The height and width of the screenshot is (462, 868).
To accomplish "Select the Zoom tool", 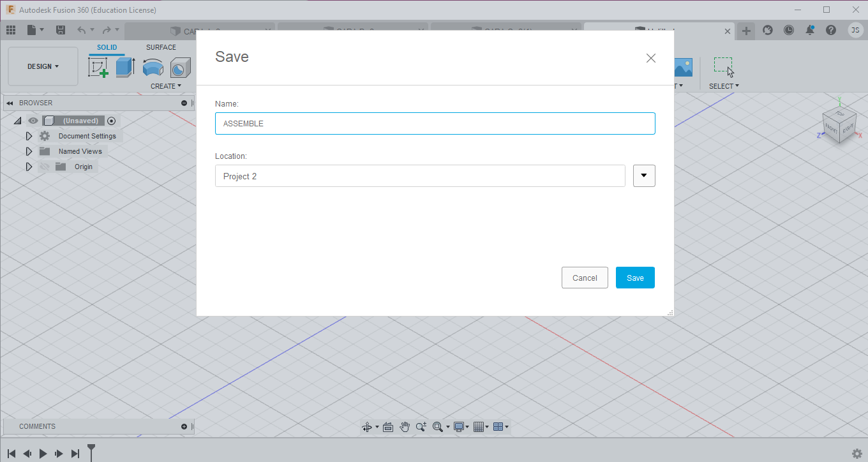I will [x=421, y=427].
